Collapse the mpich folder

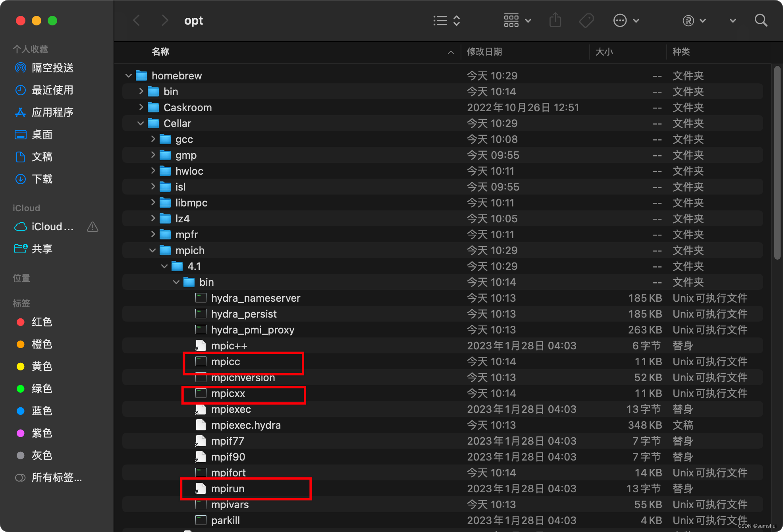(x=152, y=250)
